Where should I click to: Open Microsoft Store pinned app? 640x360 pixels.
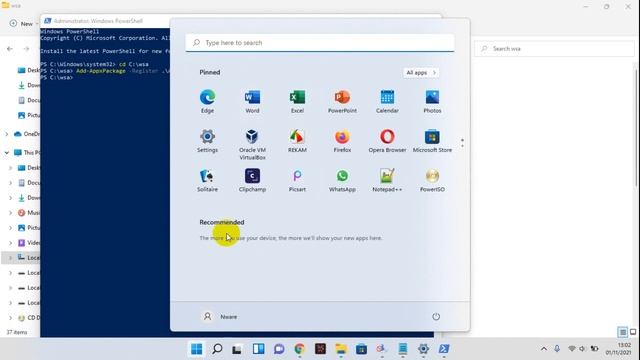click(432, 141)
